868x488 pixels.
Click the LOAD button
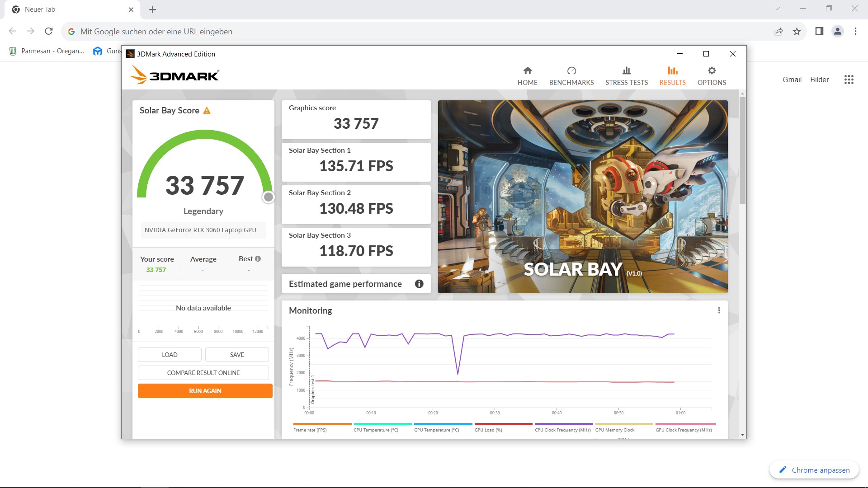coord(170,355)
